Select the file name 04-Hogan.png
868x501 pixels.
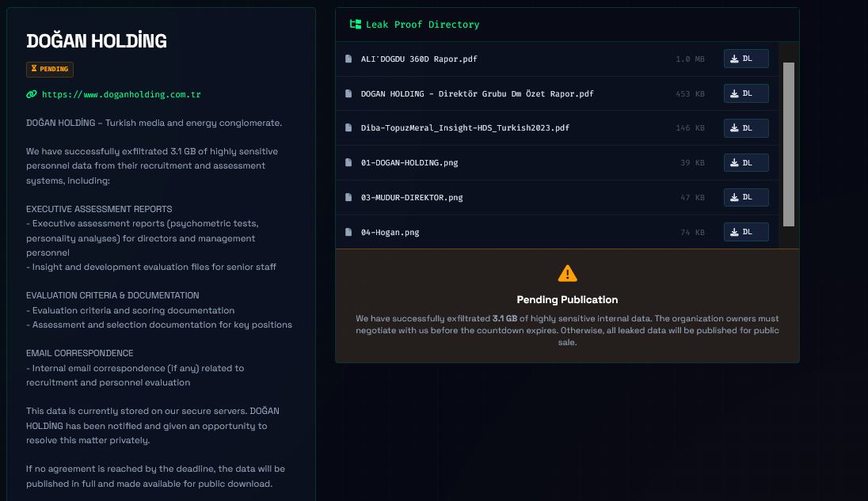(x=390, y=233)
